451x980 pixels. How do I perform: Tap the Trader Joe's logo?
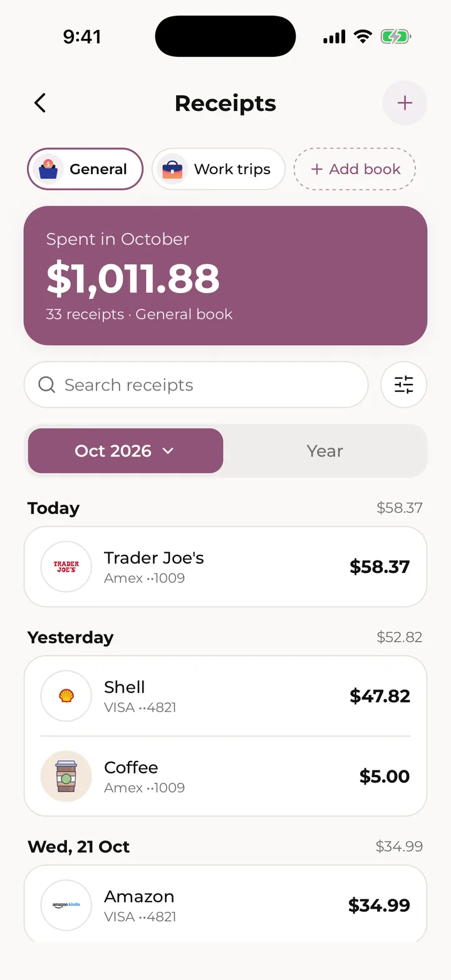click(66, 567)
